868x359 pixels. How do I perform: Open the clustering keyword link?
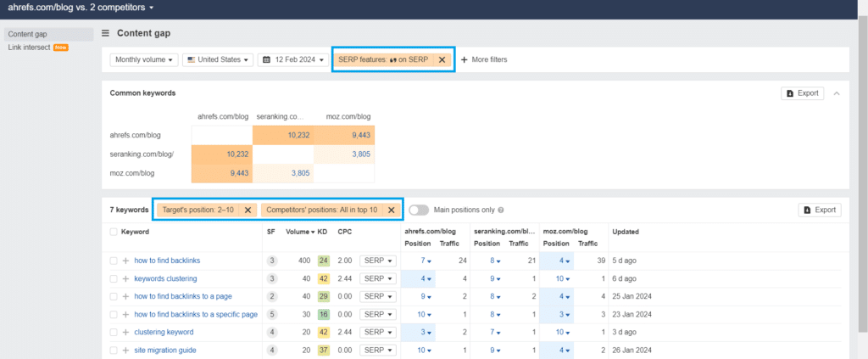pyautogui.click(x=164, y=333)
